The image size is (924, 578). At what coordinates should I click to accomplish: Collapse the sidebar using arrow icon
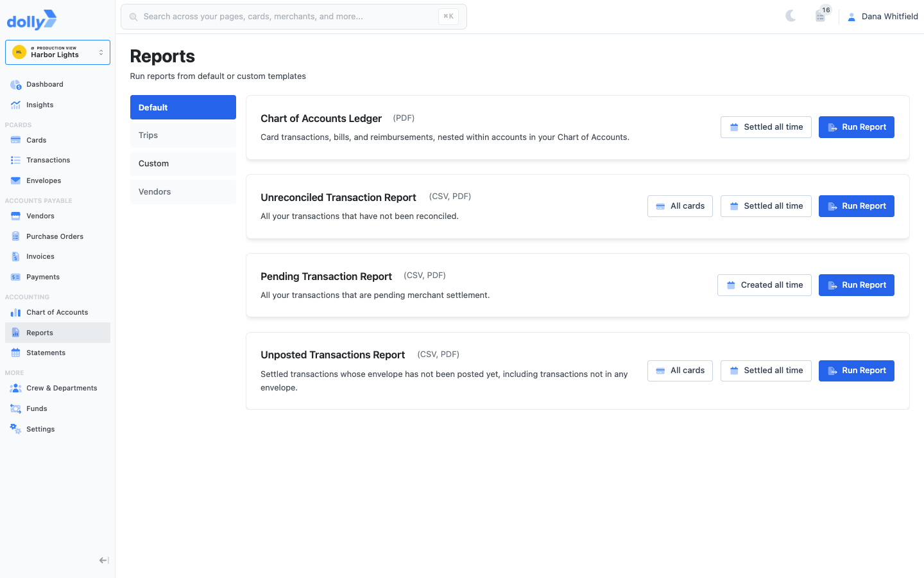pyautogui.click(x=104, y=561)
